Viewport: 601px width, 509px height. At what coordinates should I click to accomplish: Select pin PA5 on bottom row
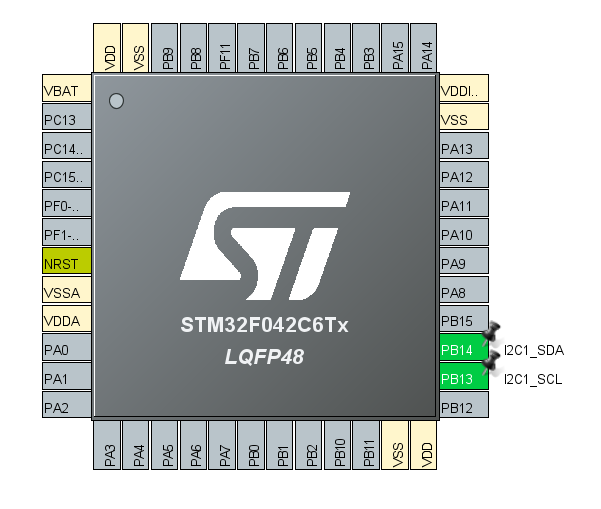[164, 445]
